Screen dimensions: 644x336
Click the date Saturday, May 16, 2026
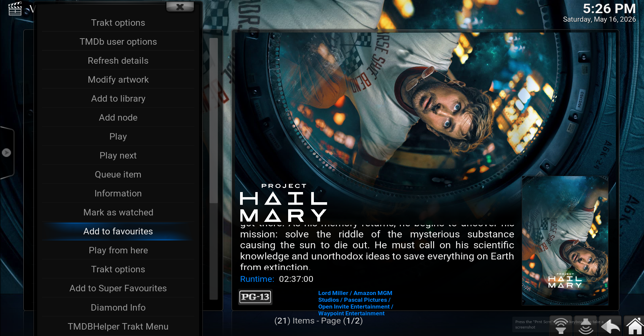599,19
